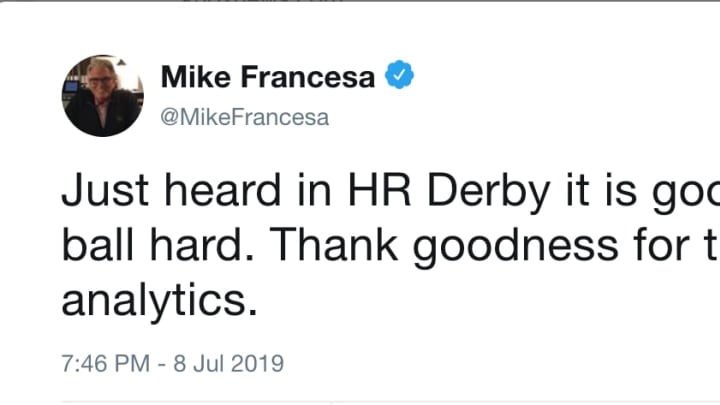
Task: Click Mike Francesa's profile avatar photo
Action: [x=102, y=95]
